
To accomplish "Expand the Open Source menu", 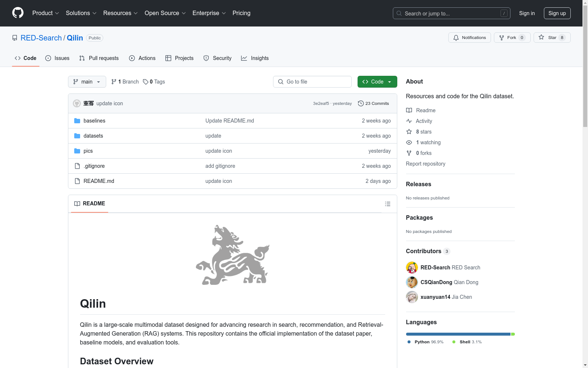I will click(165, 13).
